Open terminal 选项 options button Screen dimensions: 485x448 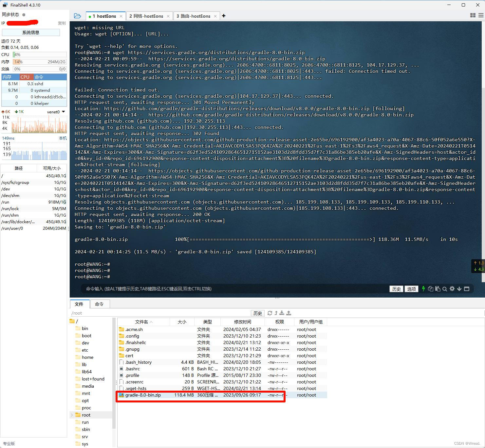pyautogui.click(x=411, y=289)
